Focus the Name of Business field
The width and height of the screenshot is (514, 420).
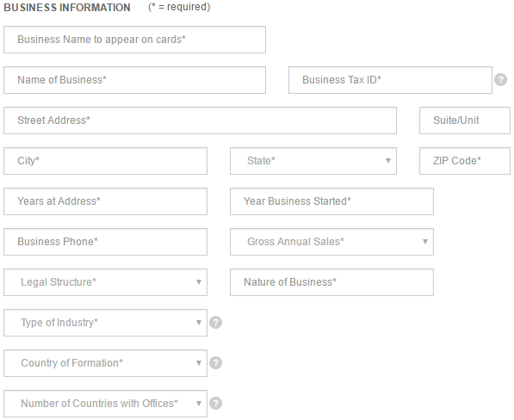point(134,80)
